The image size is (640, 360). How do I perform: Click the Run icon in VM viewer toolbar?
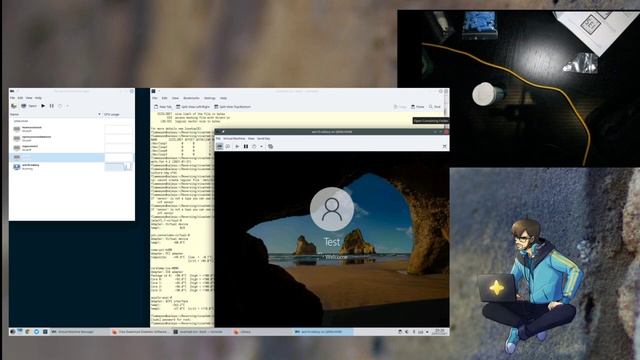[237, 146]
